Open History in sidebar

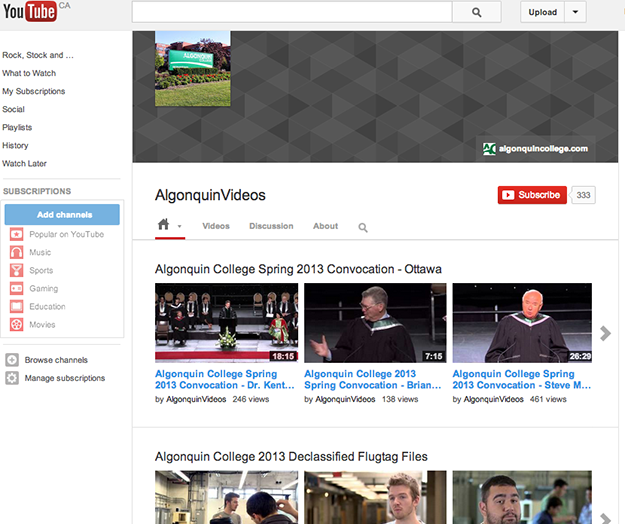[x=16, y=145]
